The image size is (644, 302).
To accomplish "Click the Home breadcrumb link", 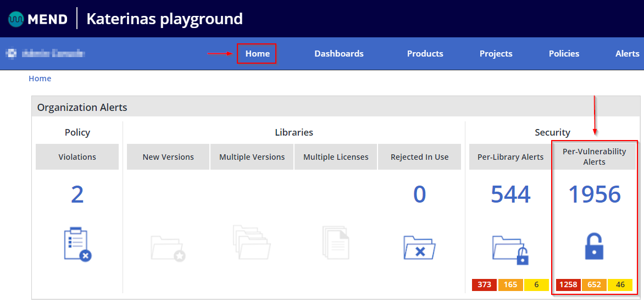I will (x=40, y=79).
